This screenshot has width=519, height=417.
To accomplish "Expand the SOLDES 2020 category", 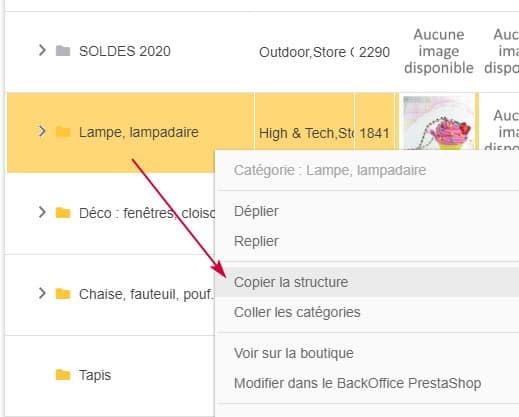I will pos(42,50).
